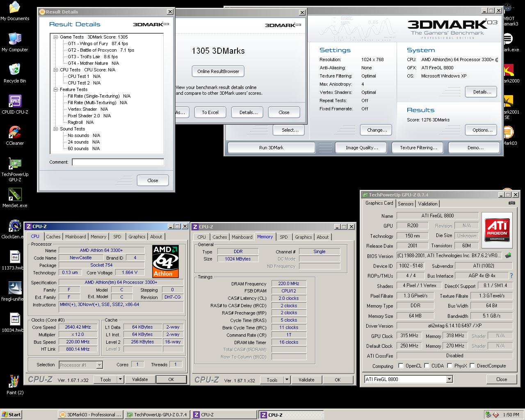Click Close button in GPU-Z
525x420 pixels.
pos(501,379)
